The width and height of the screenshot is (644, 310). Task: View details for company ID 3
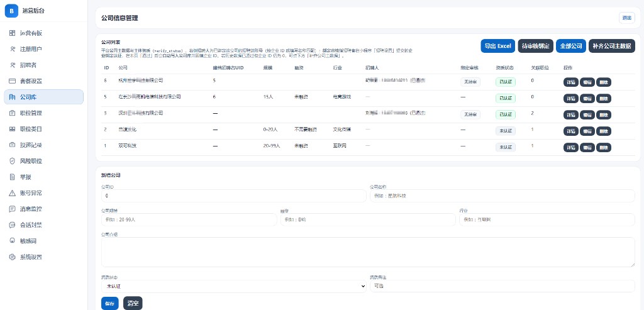[x=570, y=115]
